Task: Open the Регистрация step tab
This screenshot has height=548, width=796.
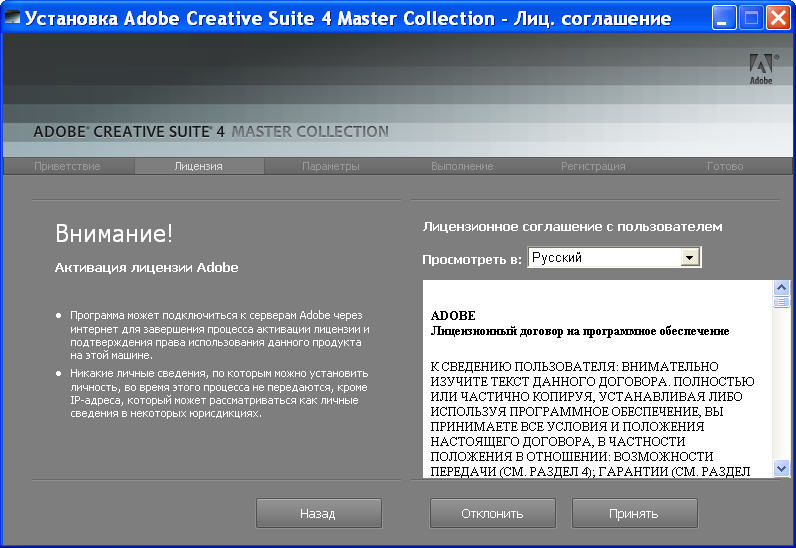Action: [x=593, y=166]
